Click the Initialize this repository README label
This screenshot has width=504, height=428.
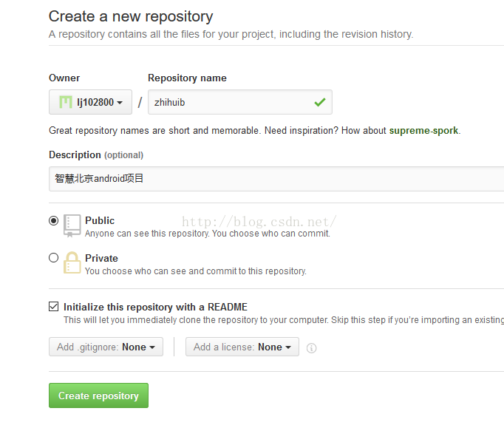[x=155, y=307]
